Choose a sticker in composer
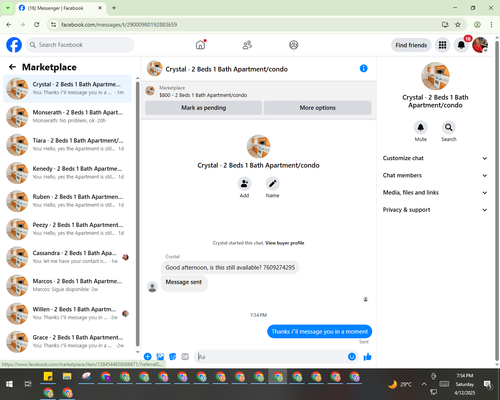Screen dimensions: 500x400 pyautogui.click(x=173, y=357)
